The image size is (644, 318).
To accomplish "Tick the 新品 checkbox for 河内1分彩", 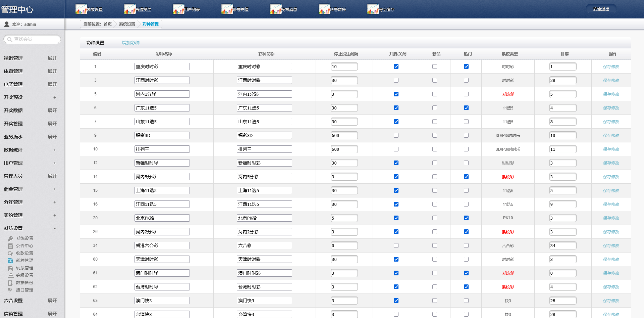I will [435, 94].
